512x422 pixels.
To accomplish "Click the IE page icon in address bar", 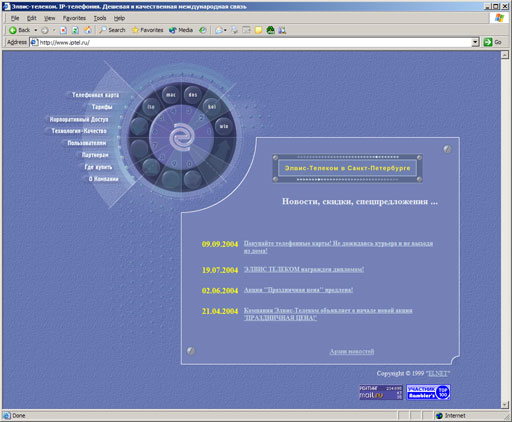I will tap(34, 42).
